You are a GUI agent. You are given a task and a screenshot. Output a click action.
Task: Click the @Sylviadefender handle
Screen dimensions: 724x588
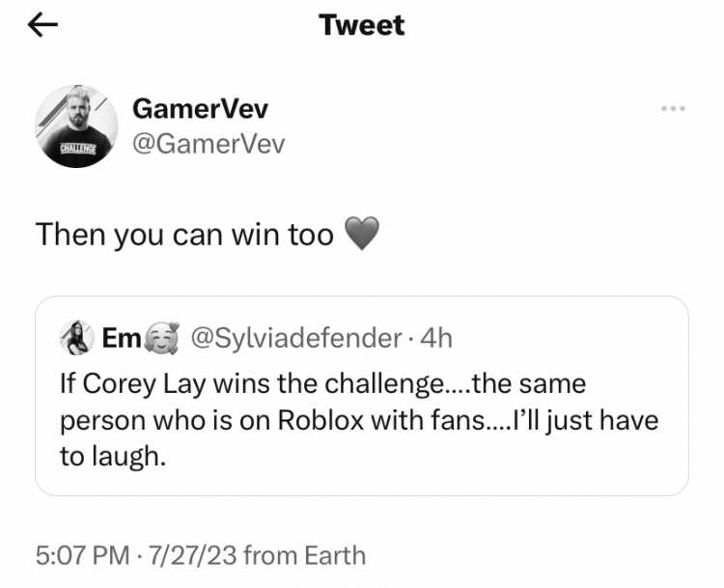tap(296, 339)
